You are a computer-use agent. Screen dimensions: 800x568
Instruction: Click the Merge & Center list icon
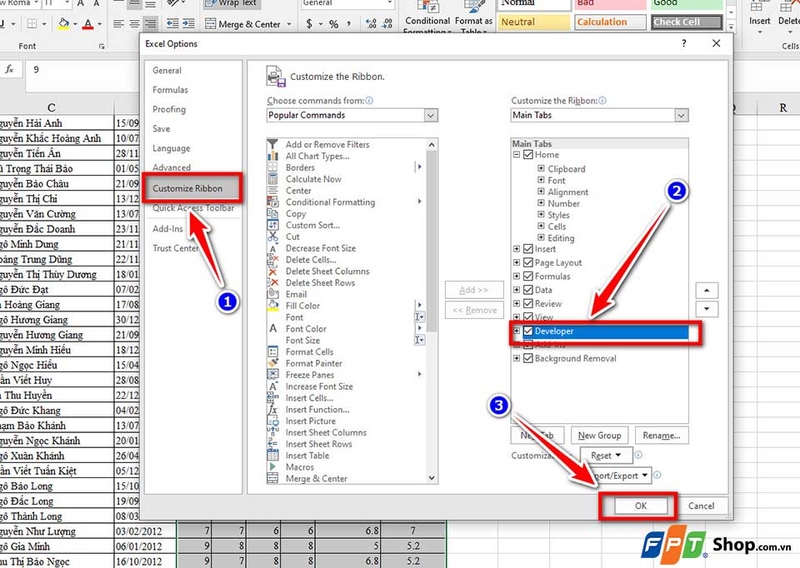pos(273,479)
